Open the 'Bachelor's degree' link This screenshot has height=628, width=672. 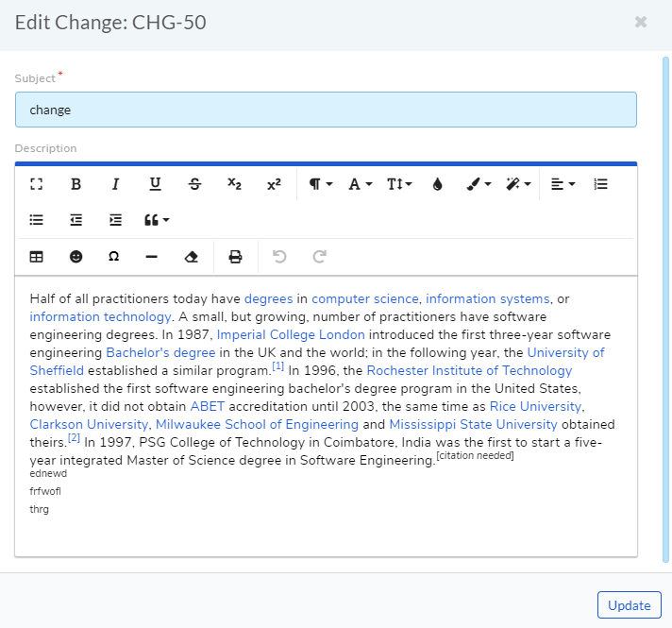(160, 352)
